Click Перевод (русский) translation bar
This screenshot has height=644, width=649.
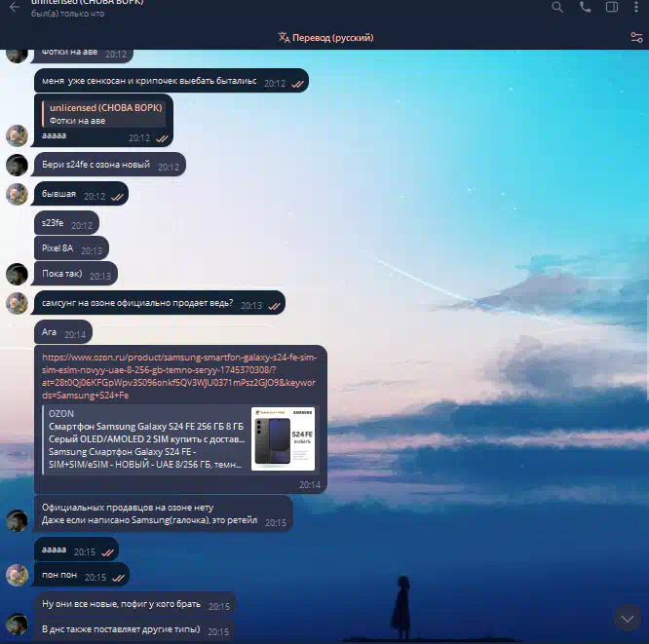coord(324,38)
